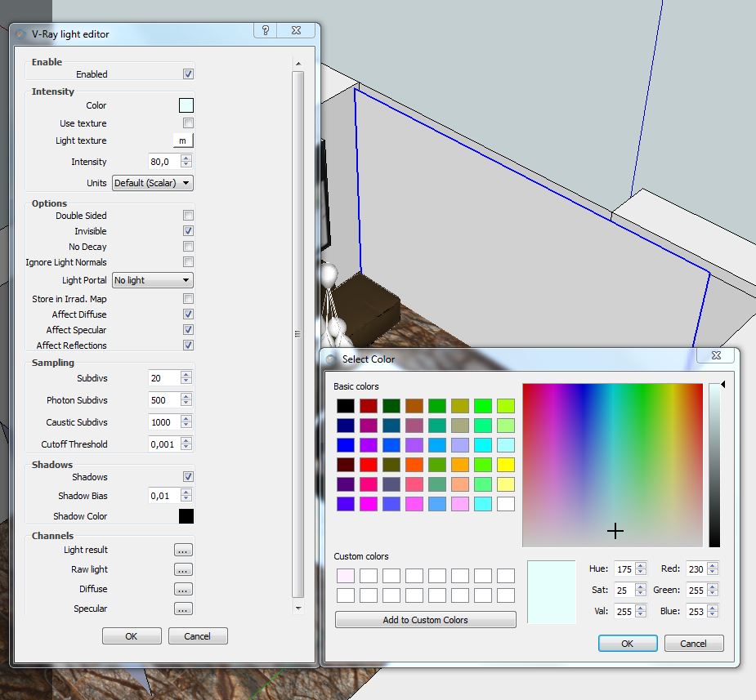
Task: Click the Sat field showing 25
Action: click(624, 591)
